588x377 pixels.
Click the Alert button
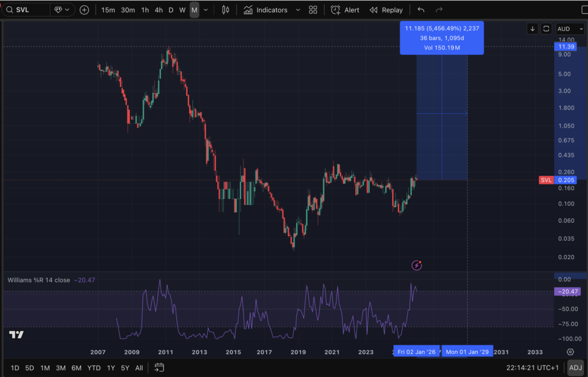tap(345, 10)
